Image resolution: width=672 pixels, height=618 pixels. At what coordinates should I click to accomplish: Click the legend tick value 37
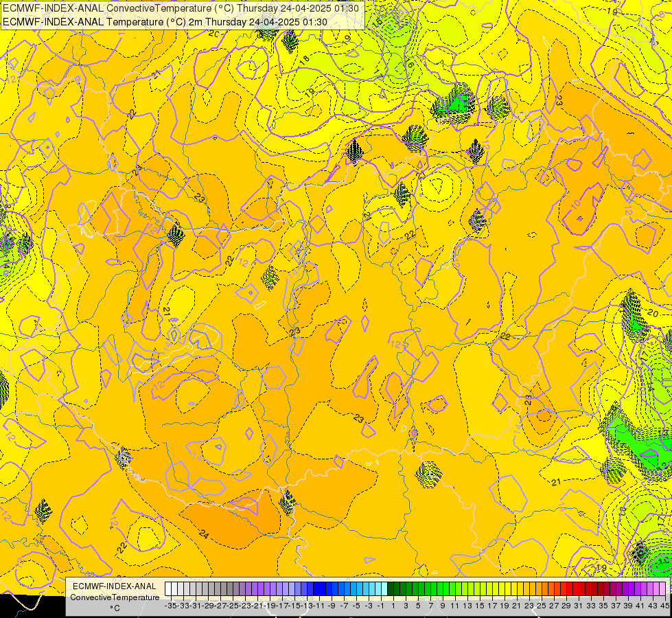[x=616, y=606]
